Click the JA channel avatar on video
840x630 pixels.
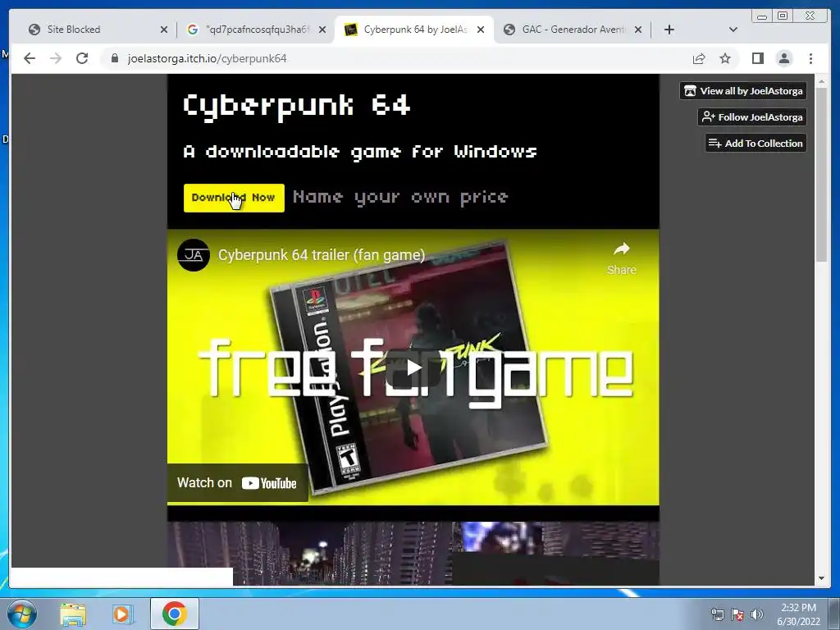[x=194, y=255]
